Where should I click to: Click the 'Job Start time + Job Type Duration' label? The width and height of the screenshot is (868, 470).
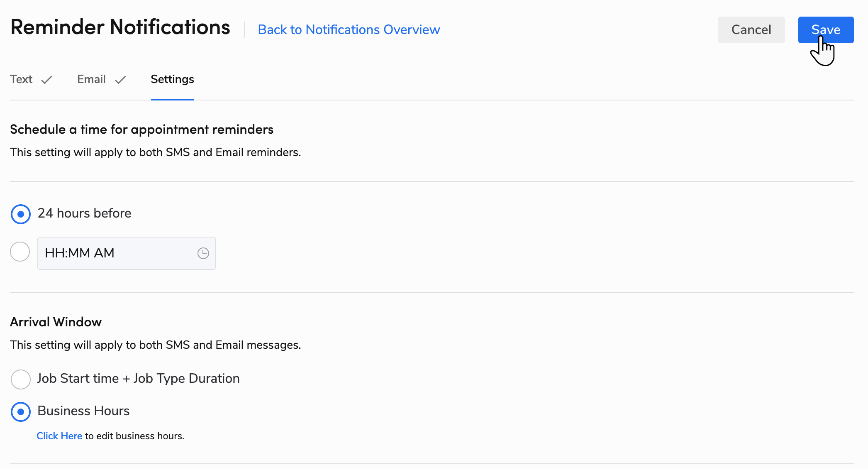pos(138,379)
